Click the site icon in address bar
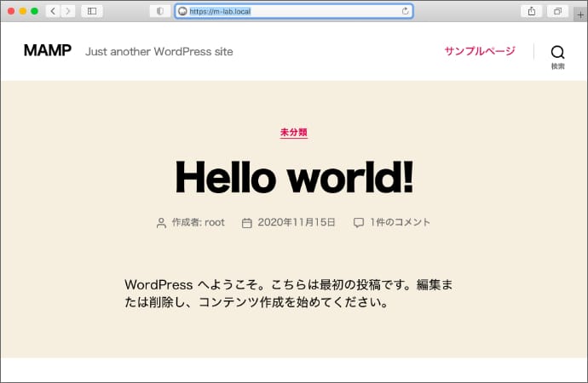This screenshot has height=383, width=588. (182, 11)
